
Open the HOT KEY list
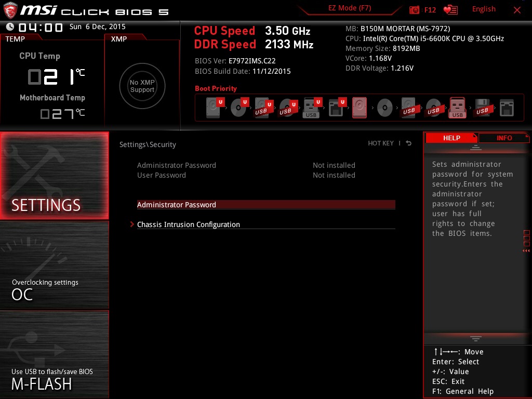point(380,143)
